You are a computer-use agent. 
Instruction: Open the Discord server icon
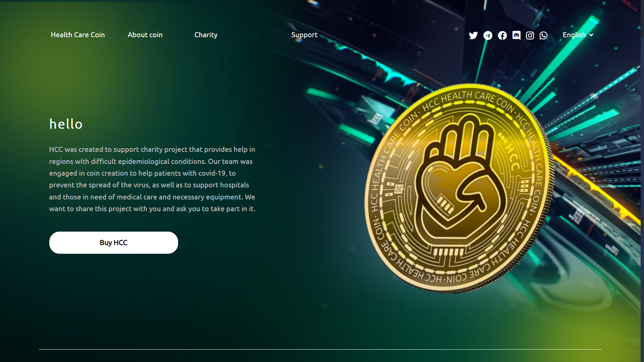(516, 35)
